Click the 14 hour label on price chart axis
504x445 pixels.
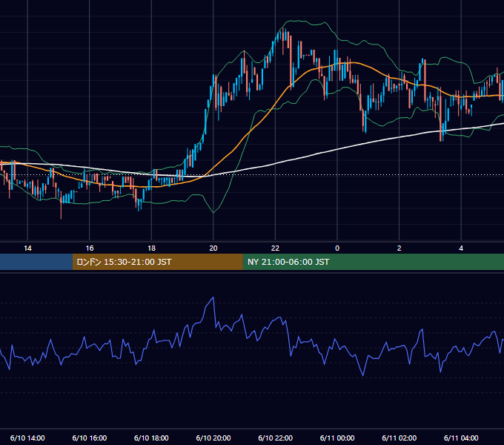point(27,248)
